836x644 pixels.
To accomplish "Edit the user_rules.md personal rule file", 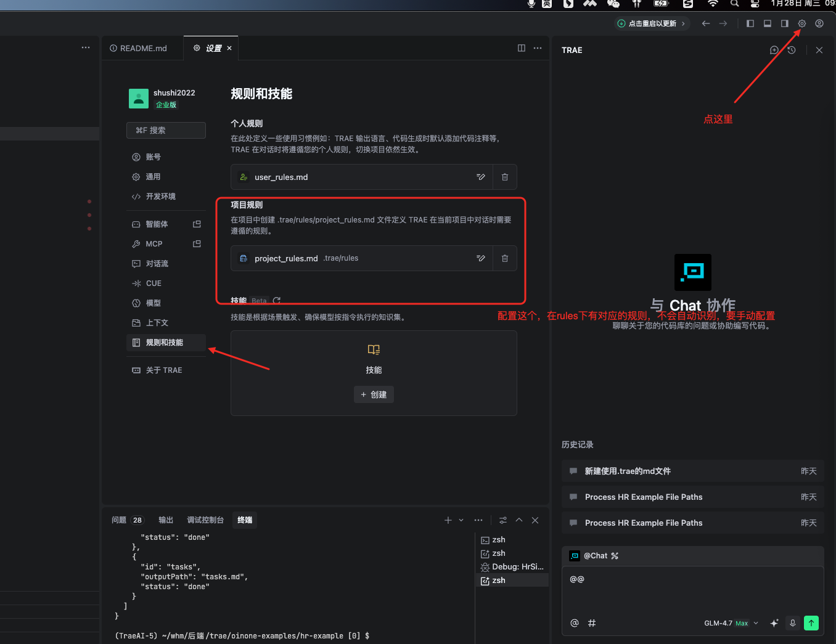I will click(x=481, y=177).
